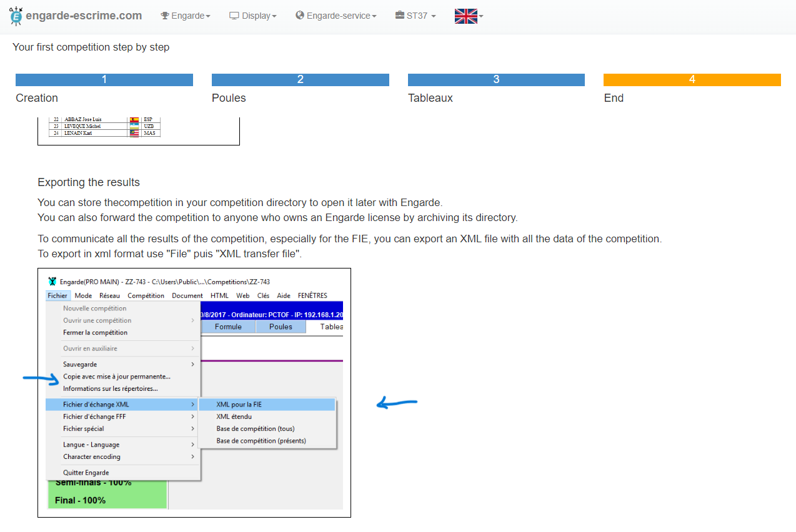The height and width of the screenshot is (532, 796).
Task: Select the orange step 4 End bar
Action: click(692, 80)
